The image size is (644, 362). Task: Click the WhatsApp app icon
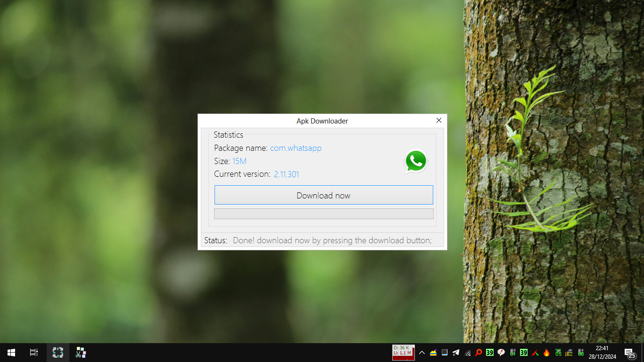pos(416,161)
